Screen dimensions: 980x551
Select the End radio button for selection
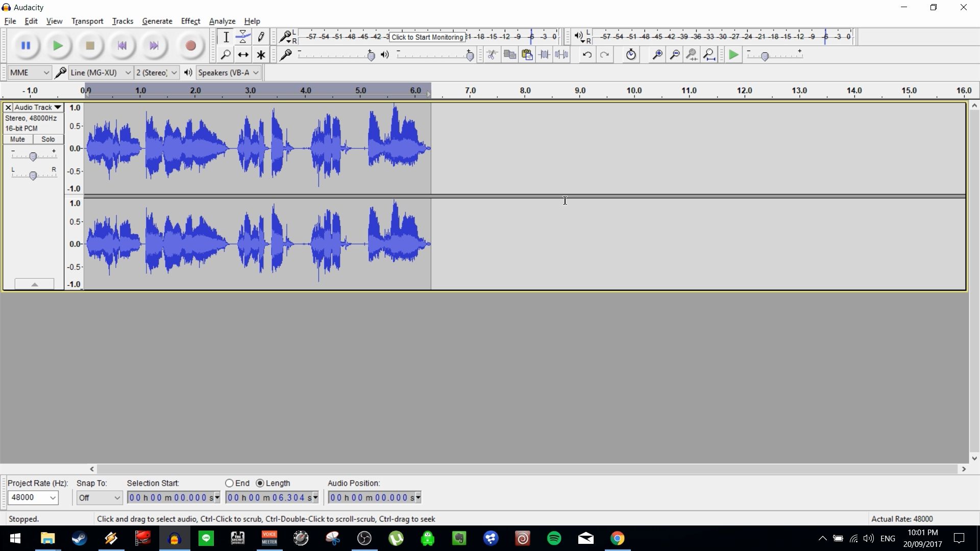230,483
